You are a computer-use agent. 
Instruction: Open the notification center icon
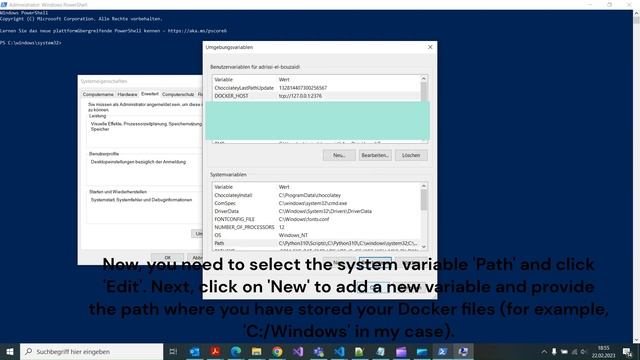(x=627, y=351)
